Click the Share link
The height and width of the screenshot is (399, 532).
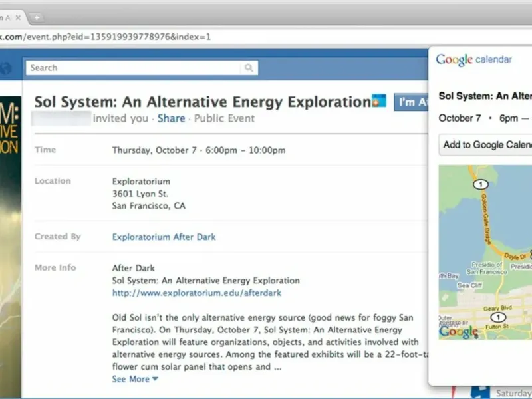pyautogui.click(x=171, y=118)
